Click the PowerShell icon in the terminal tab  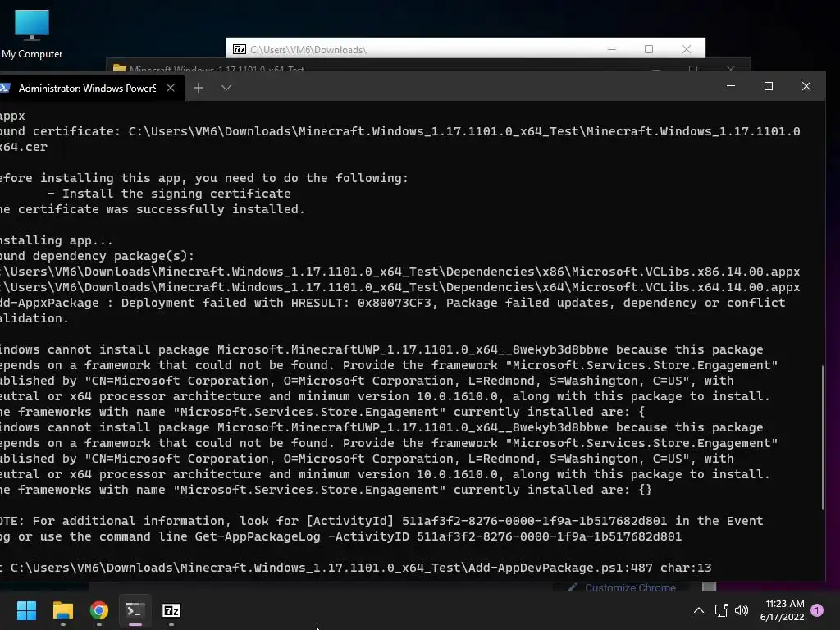(6, 88)
